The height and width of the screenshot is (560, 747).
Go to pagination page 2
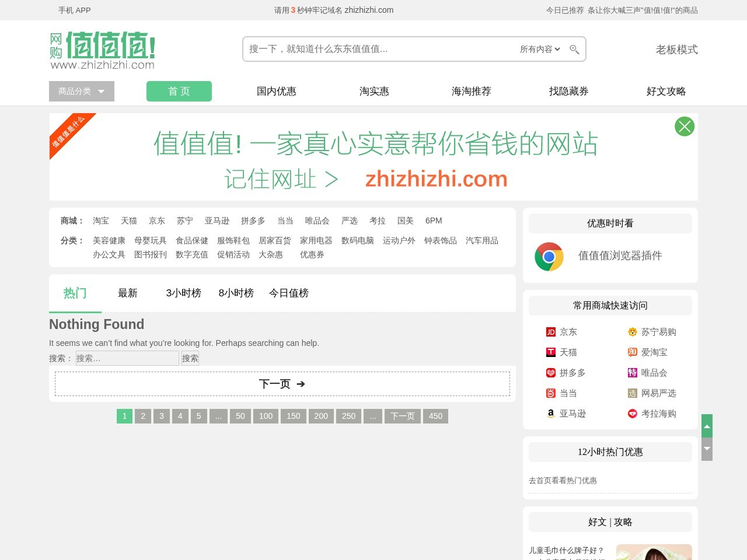143,416
